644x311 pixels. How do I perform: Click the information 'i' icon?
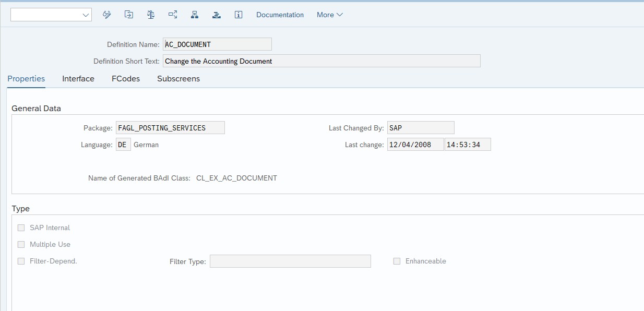tap(238, 15)
